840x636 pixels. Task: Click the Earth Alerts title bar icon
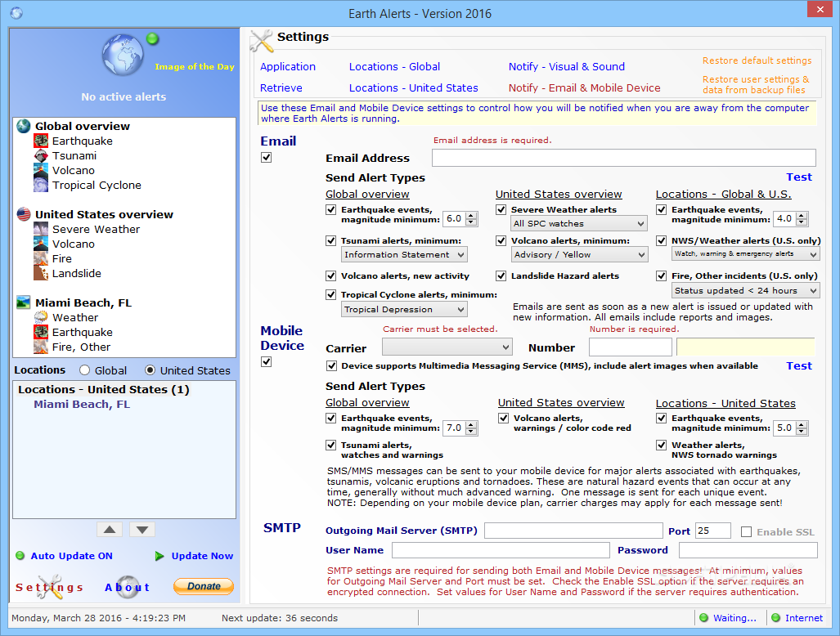pos(16,13)
